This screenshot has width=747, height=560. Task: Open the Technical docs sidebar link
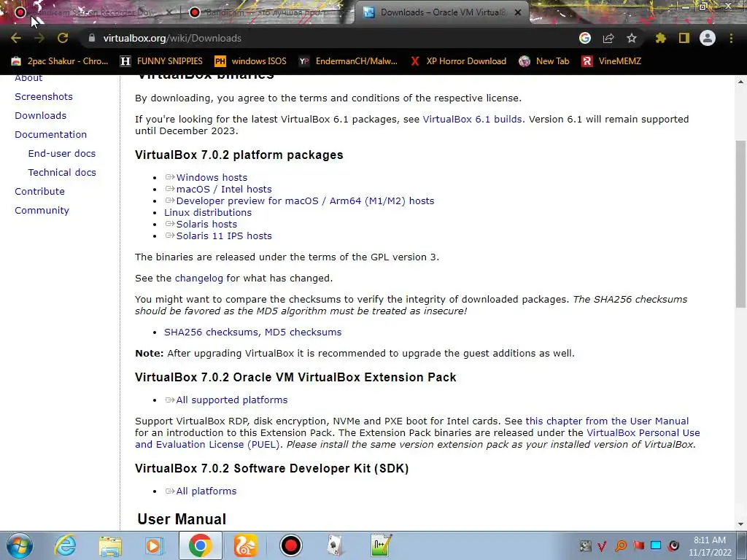[62, 172]
